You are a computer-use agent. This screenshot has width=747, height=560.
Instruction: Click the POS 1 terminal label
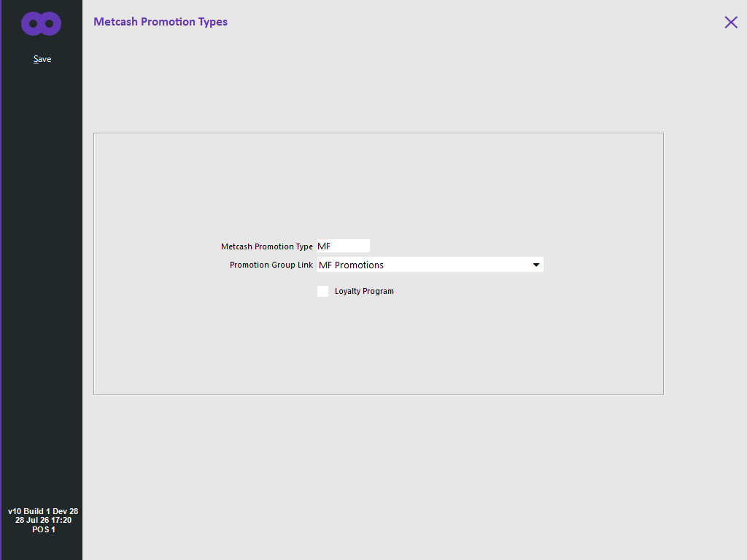click(43, 529)
